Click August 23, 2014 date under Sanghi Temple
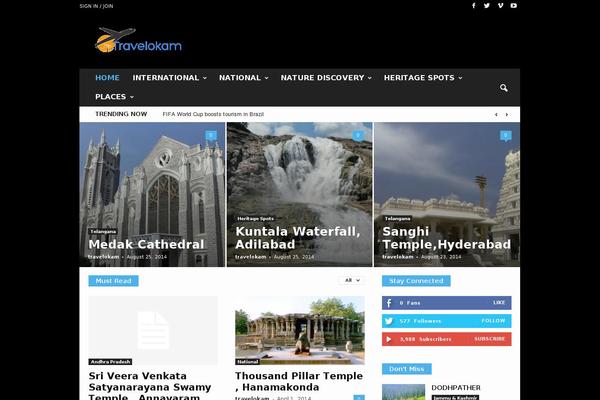The width and height of the screenshot is (600, 400). tap(441, 257)
